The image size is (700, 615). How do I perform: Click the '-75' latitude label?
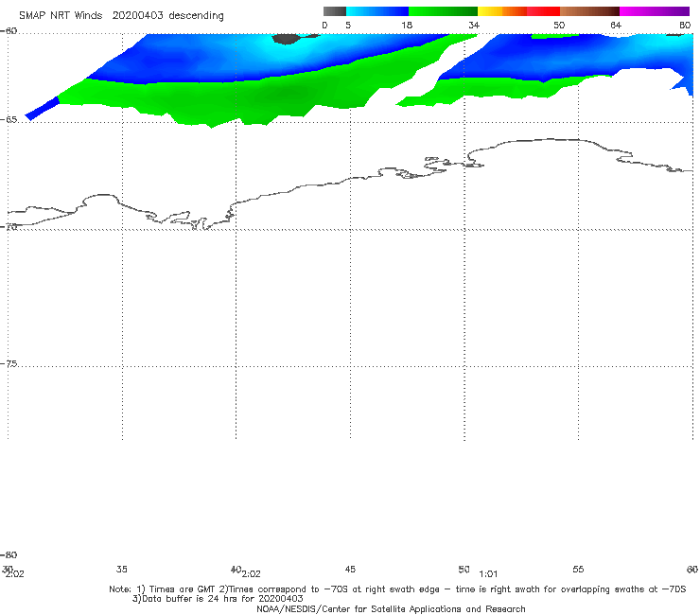9,364
